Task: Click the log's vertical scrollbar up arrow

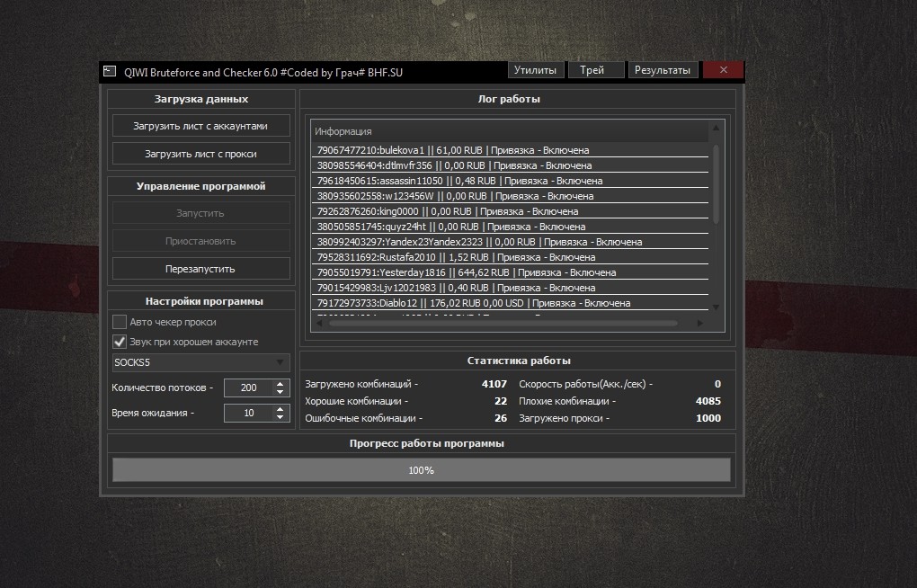Action: pyautogui.click(x=716, y=127)
